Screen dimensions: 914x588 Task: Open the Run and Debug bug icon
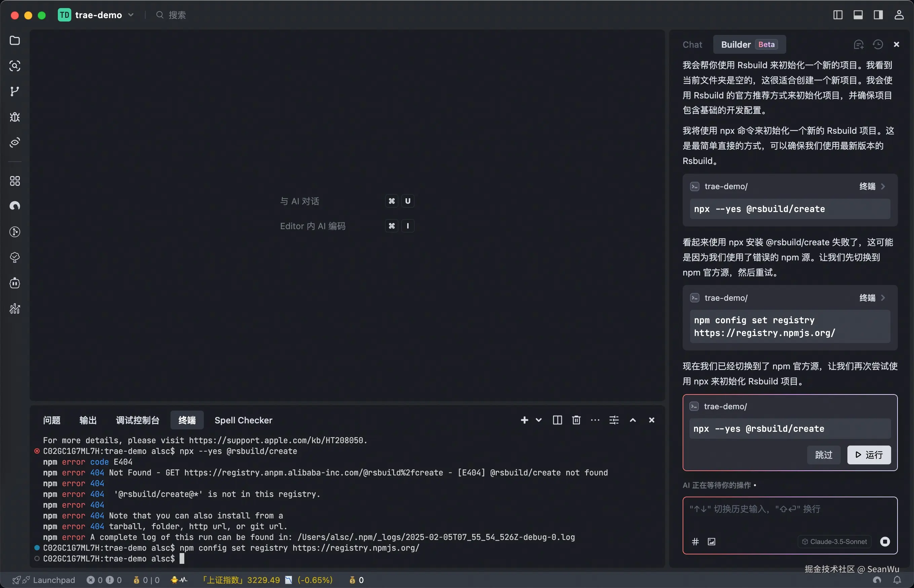click(14, 117)
